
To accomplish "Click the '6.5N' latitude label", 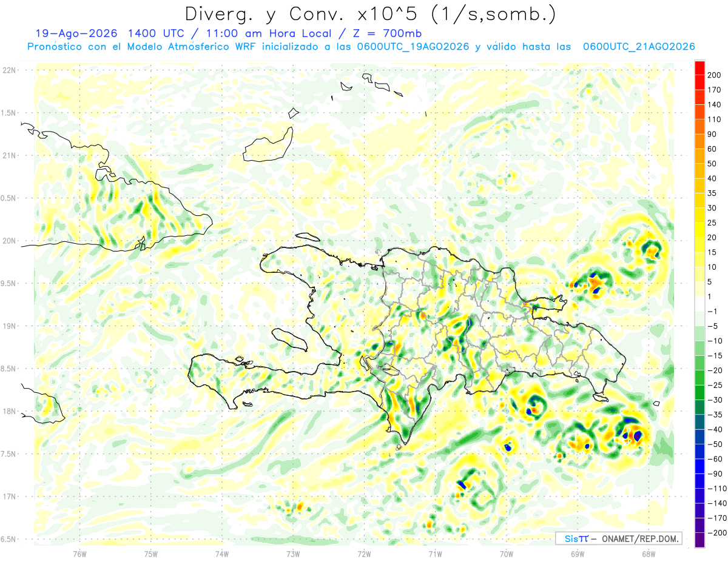I will [x=9, y=540].
